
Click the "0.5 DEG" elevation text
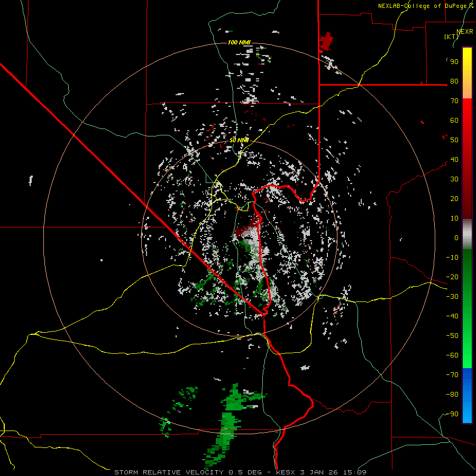244,472
